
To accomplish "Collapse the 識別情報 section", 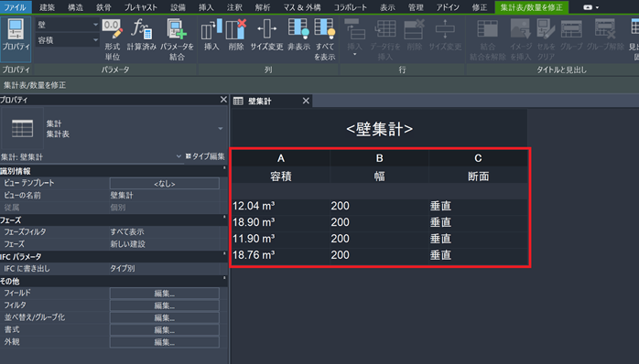I will coord(224,168).
